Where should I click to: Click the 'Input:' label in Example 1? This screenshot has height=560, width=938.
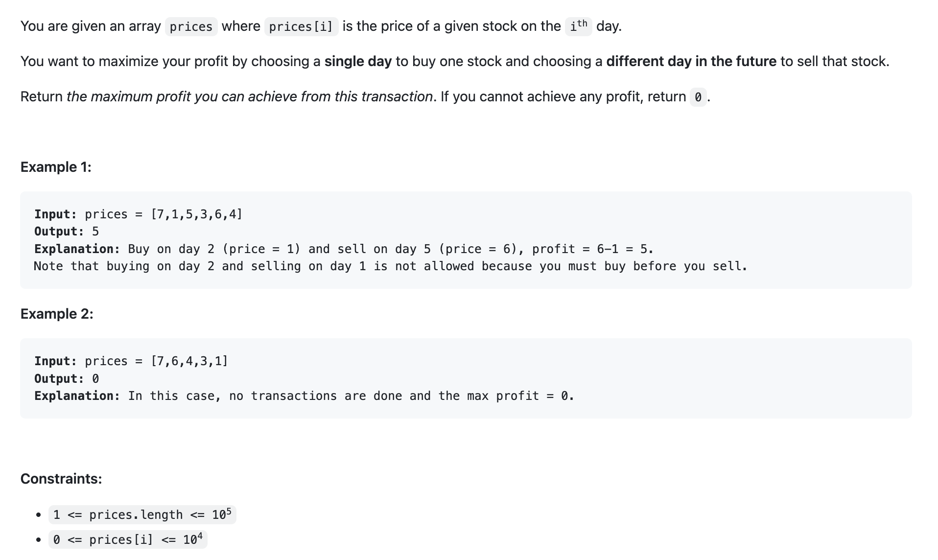coord(55,214)
